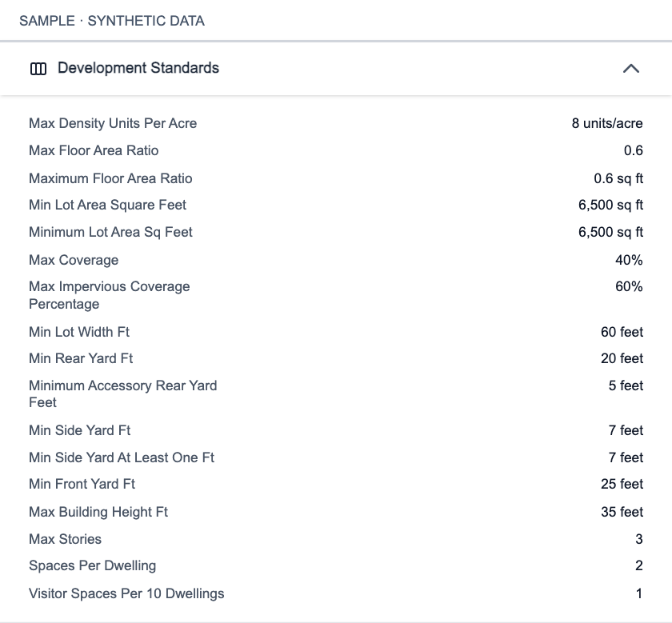Click the 7 feet value for Min Side Yard At Least One Ft
Image resolution: width=672 pixels, height=623 pixels.
626,457
